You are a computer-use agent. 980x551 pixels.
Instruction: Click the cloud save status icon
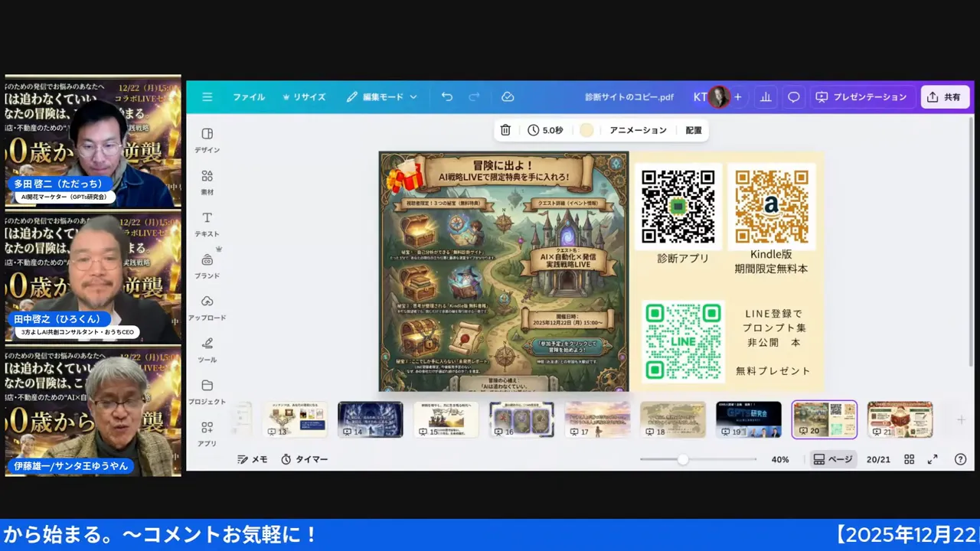[x=507, y=97]
